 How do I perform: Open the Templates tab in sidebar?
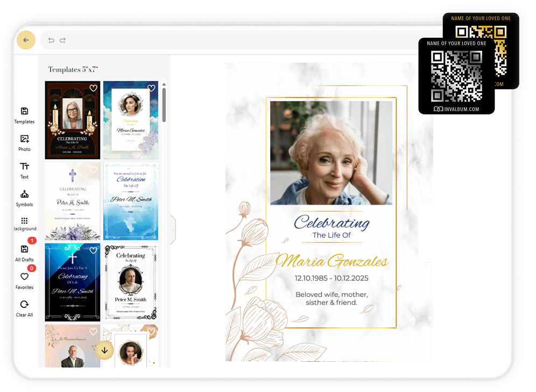coord(24,115)
